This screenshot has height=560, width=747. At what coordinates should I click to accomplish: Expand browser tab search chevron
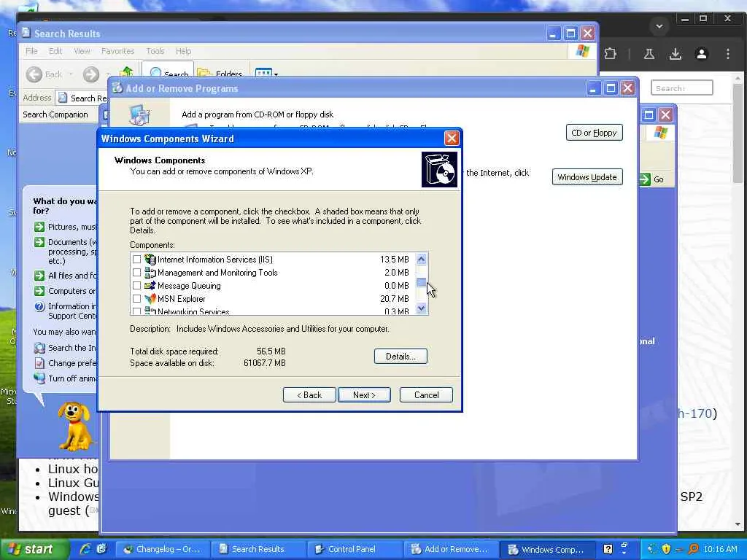pyautogui.click(x=659, y=26)
